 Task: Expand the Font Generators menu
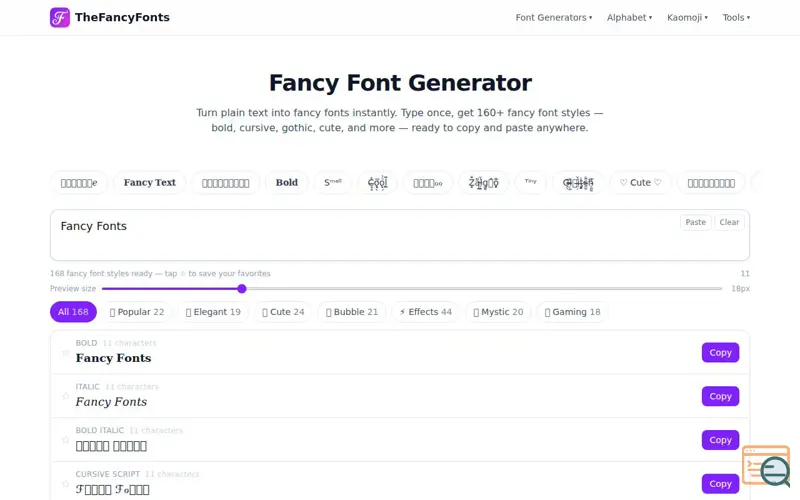tap(554, 17)
